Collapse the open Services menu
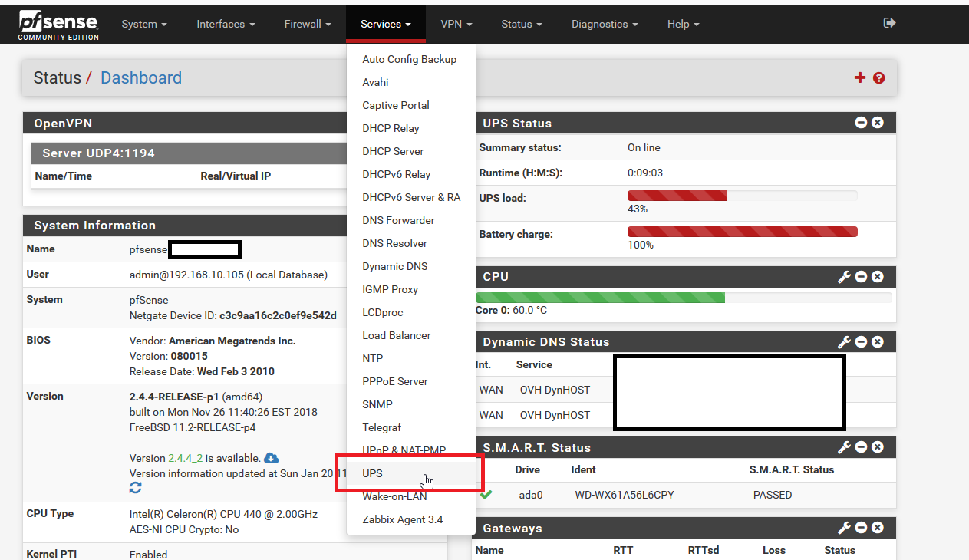Screen dimensions: 969x560 386,24
